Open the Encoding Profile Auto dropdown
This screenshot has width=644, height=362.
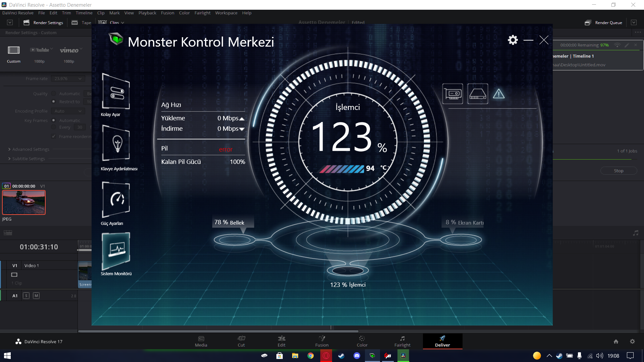(x=68, y=111)
